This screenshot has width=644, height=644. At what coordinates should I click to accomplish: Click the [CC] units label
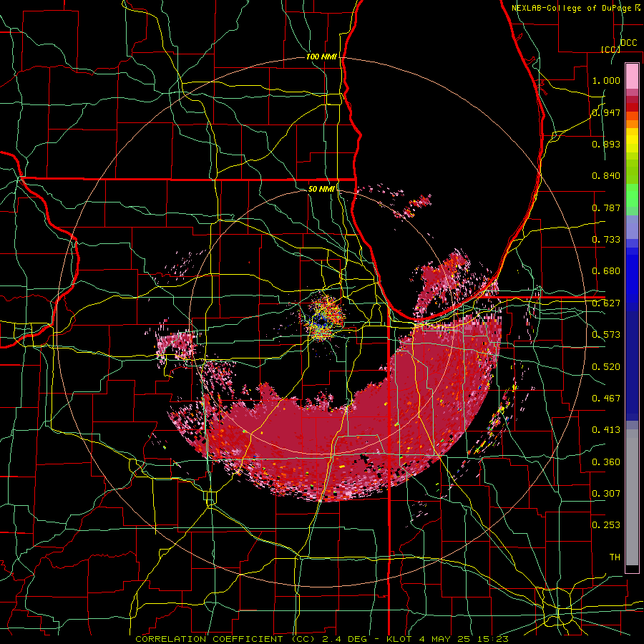(610, 49)
